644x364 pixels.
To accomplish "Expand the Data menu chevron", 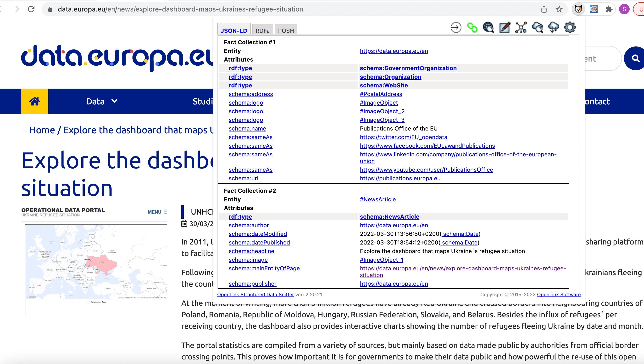I will coord(114,101).
